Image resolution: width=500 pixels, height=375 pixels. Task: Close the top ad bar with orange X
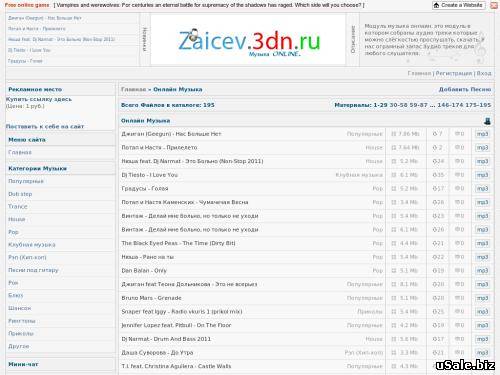coord(494,5)
